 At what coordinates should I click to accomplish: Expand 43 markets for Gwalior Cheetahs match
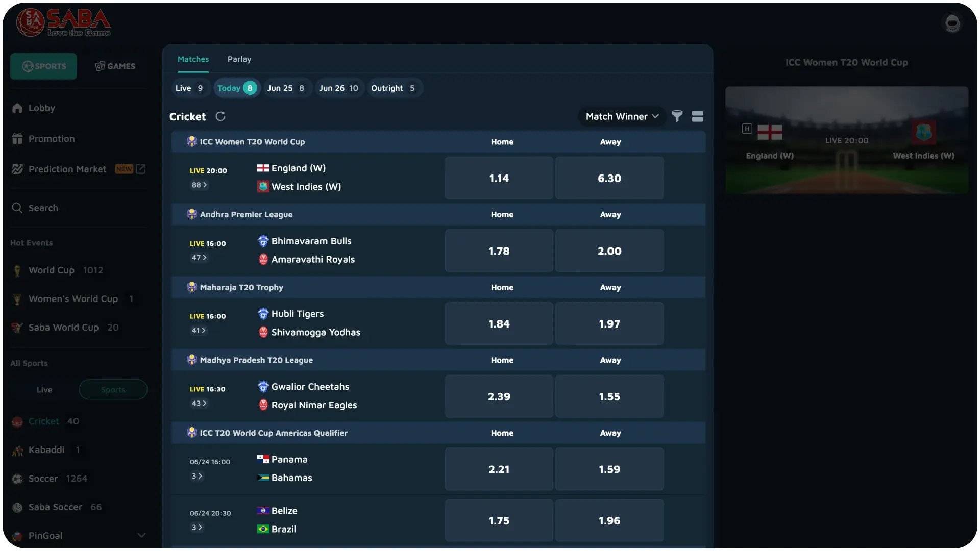[x=199, y=403]
